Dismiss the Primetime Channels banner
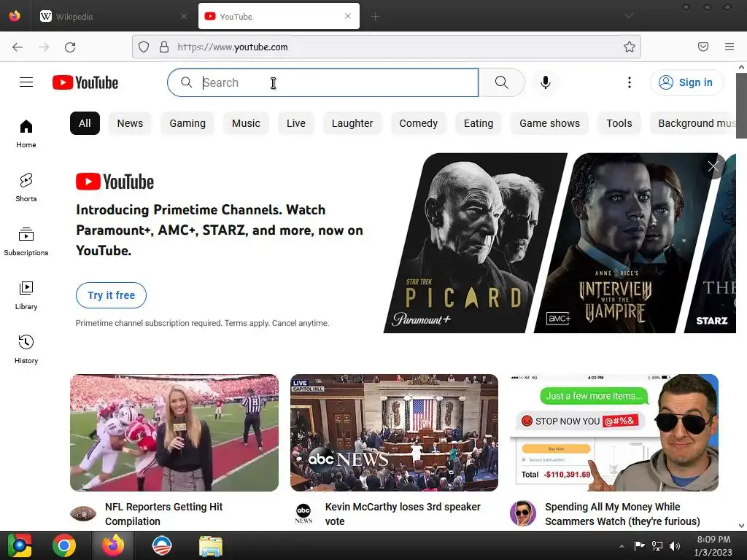The image size is (747, 560). coord(713,166)
